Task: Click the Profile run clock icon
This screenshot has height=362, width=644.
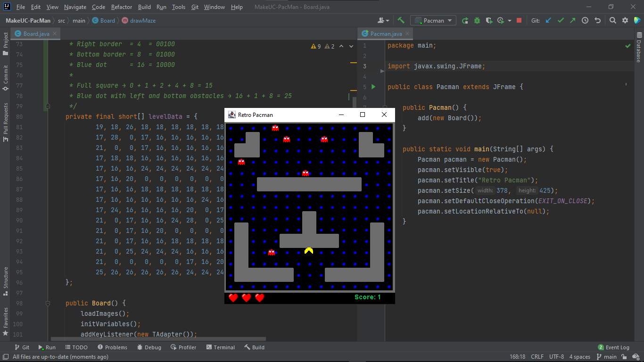Action: pyautogui.click(x=501, y=20)
